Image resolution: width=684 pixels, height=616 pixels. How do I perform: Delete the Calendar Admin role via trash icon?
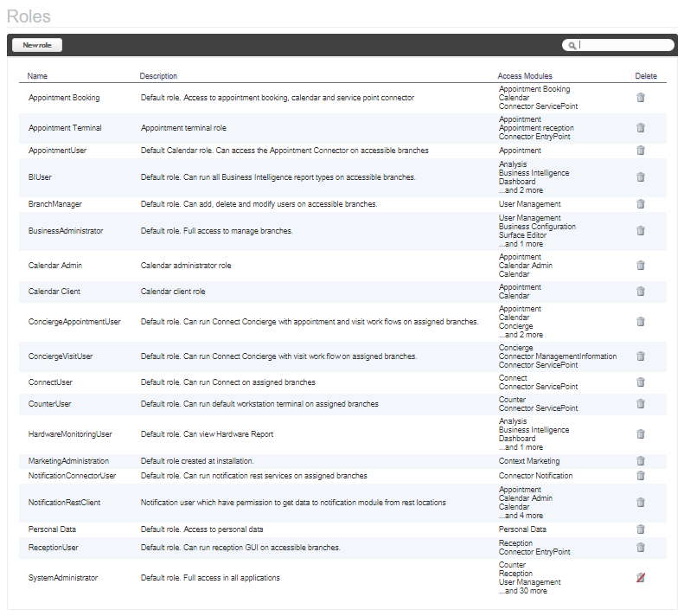[x=641, y=266]
